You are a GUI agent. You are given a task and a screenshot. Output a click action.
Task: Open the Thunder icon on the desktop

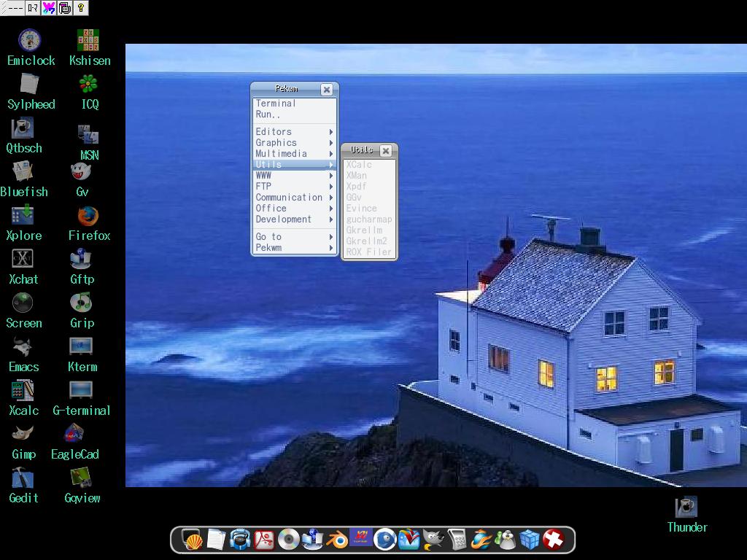click(x=686, y=507)
